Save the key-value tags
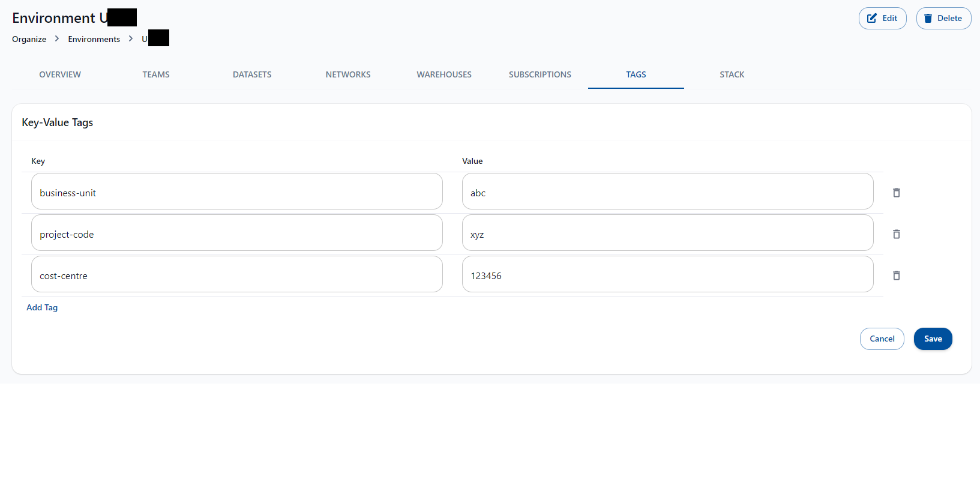 (933, 339)
